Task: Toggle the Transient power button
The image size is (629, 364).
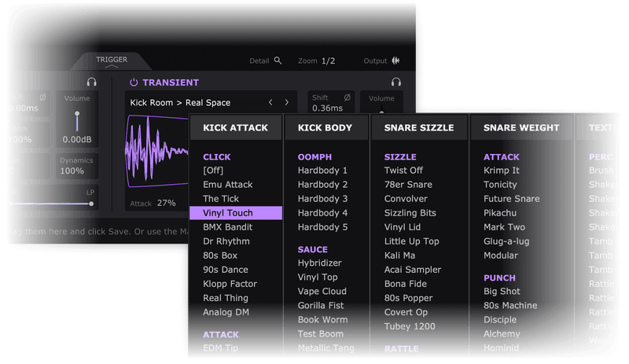Action: [134, 83]
